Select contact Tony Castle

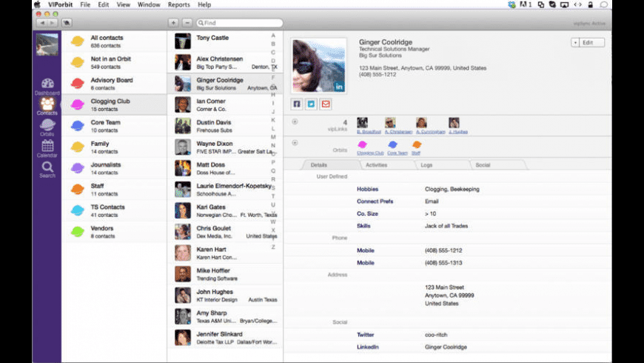coord(225,41)
